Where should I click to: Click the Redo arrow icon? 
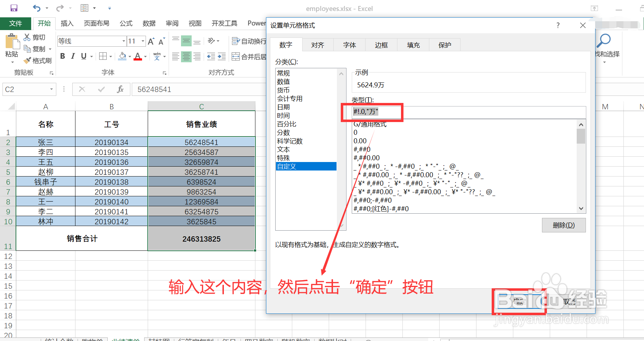click(x=60, y=8)
